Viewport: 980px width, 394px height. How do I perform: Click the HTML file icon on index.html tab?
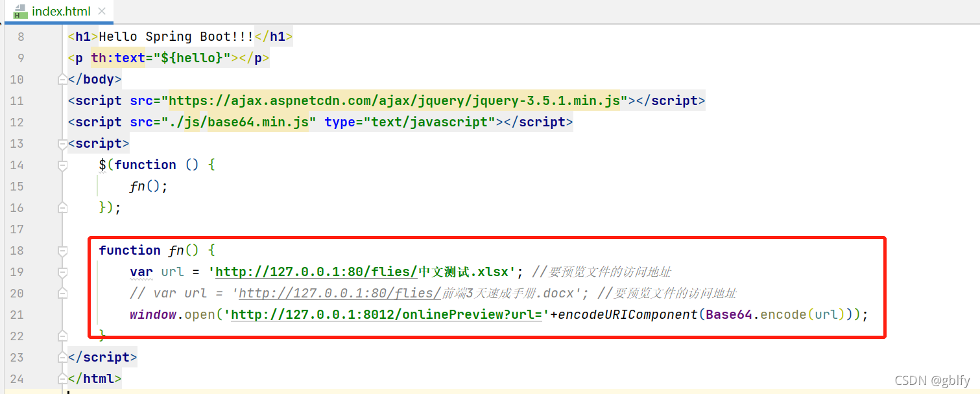(x=20, y=12)
